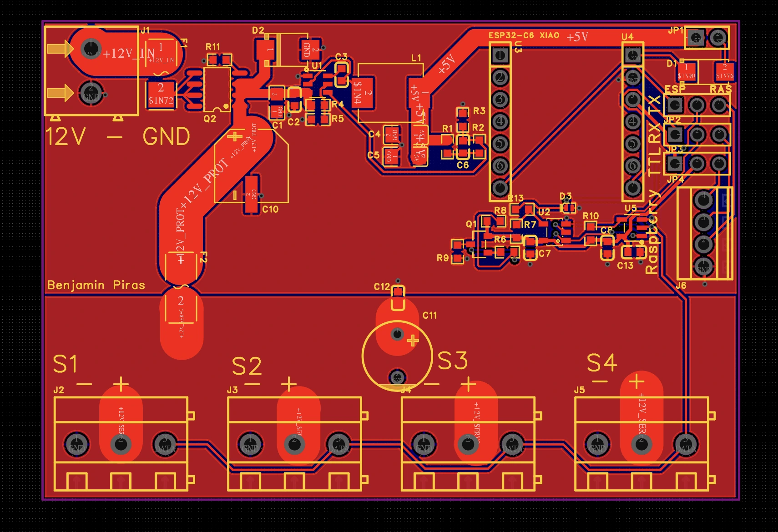
Task: Select the U4 header designator label
Action: (627, 37)
